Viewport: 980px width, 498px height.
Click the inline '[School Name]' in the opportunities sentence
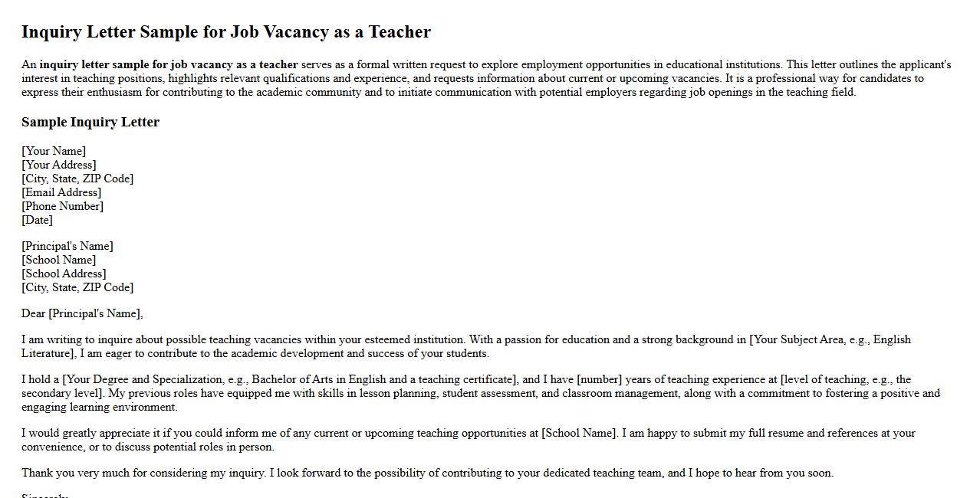[x=579, y=433]
